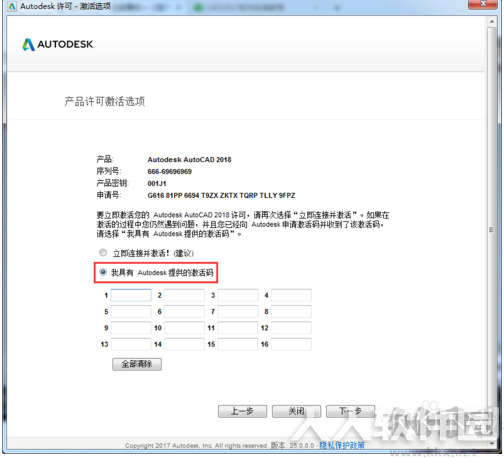Click the scrollbar up arrow

(x=492, y=22)
